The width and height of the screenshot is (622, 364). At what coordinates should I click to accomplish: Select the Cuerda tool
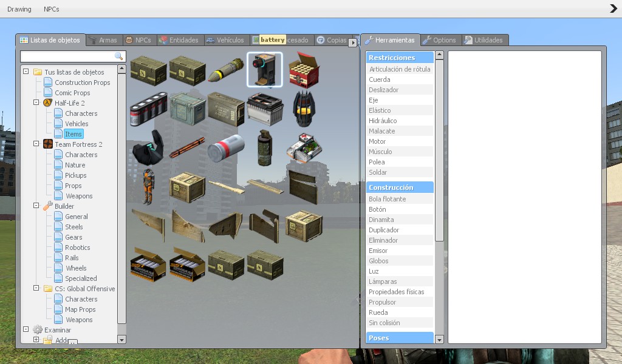coord(400,79)
